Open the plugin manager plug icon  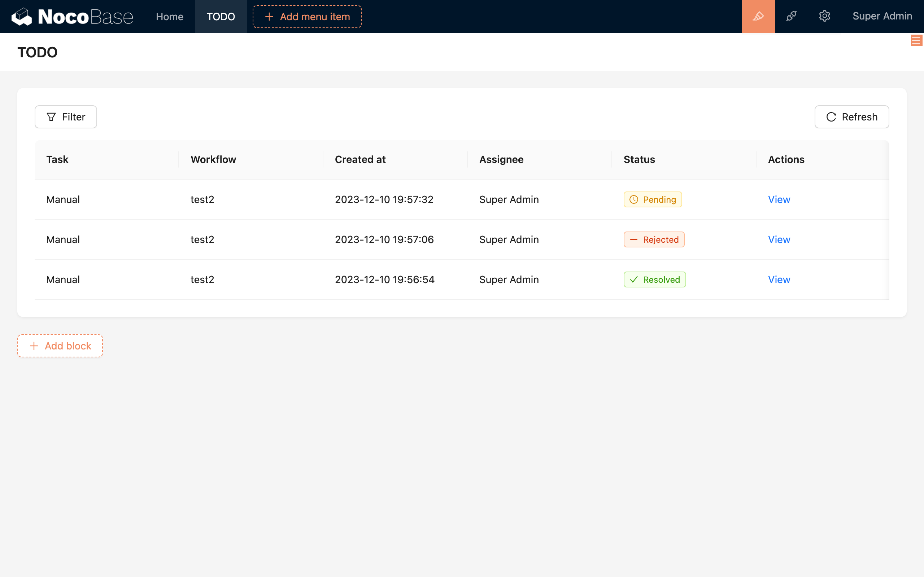[x=792, y=17]
